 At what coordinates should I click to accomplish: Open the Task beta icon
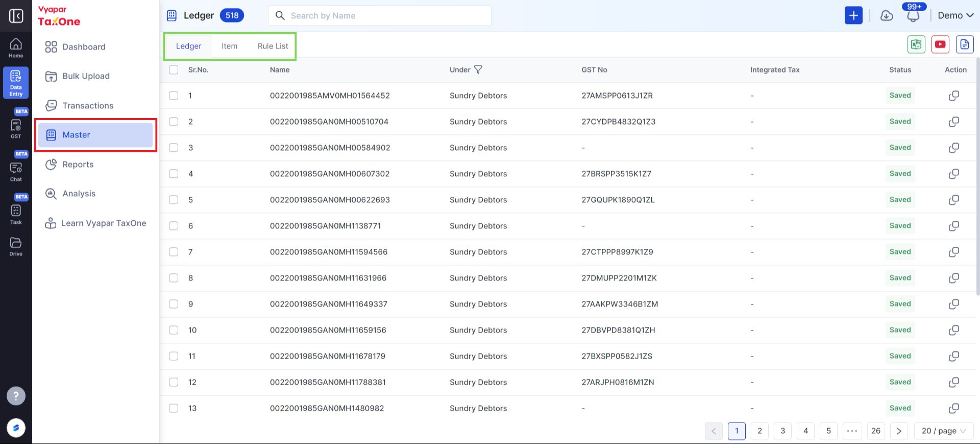(x=16, y=214)
